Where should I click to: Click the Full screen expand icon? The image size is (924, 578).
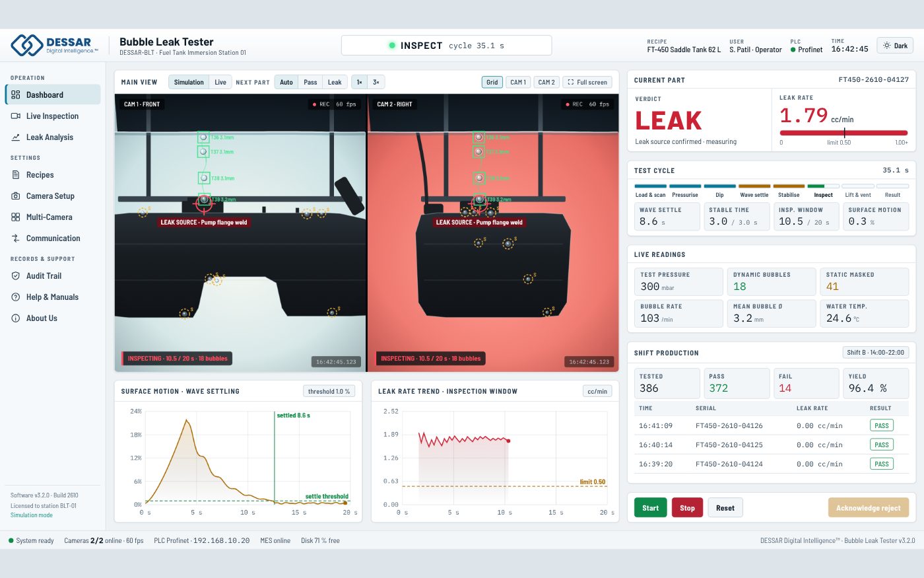point(571,82)
